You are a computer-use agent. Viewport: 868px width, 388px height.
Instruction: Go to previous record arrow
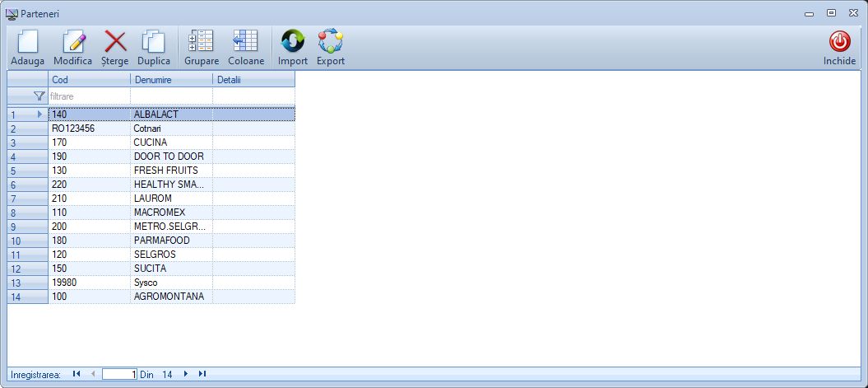coord(92,374)
